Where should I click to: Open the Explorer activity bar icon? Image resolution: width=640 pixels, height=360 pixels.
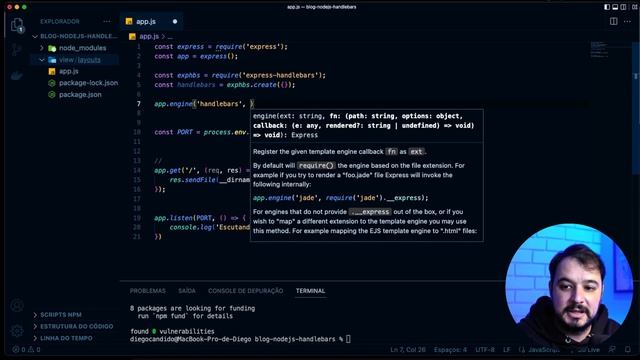tap(17, 25)
